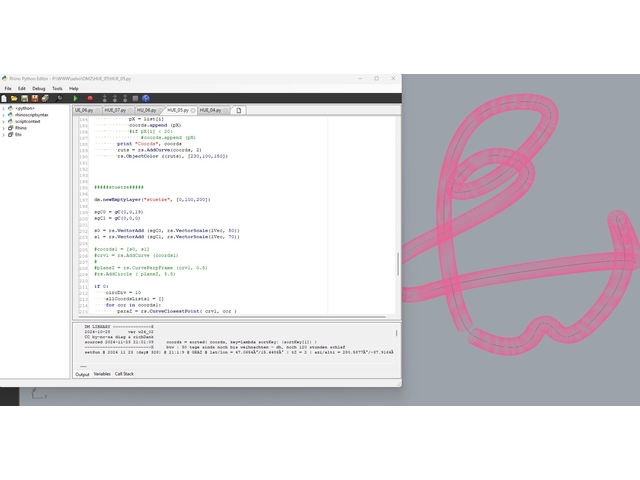The width and height of the screenshot is (640, 480).
Task: Close the UE_06.py tab
Action: [x=98, y=111]
